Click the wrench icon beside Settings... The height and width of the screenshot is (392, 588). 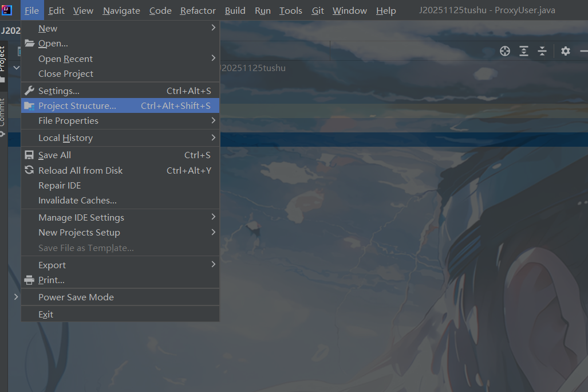point(29,91)
